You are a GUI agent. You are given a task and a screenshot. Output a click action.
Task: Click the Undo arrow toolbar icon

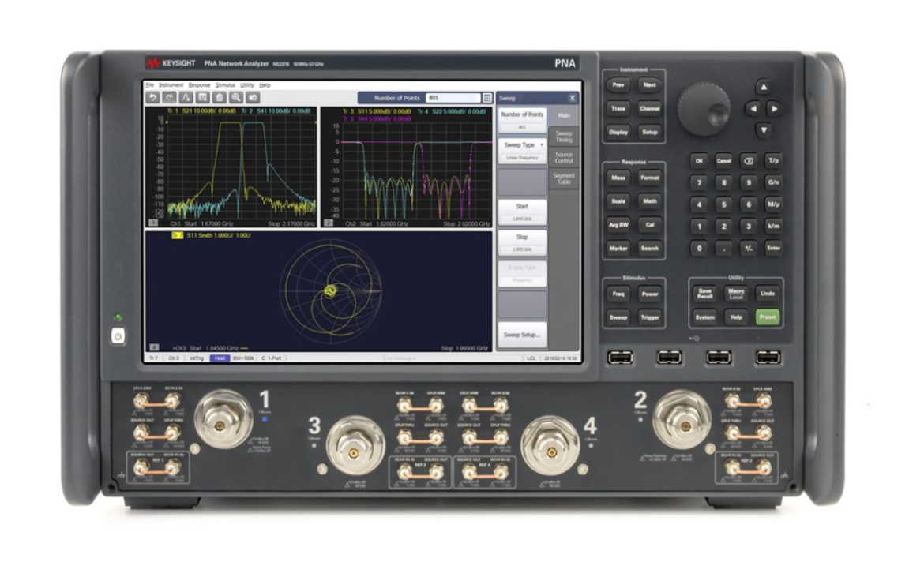point(154,96)
